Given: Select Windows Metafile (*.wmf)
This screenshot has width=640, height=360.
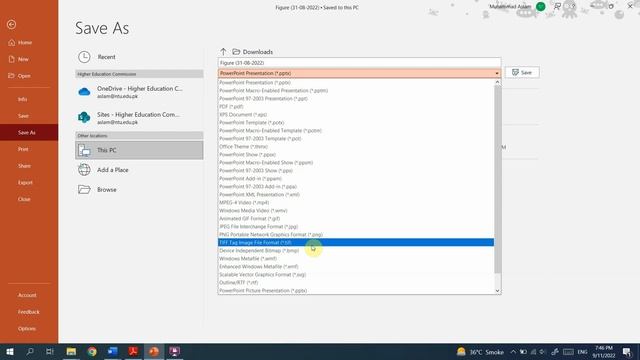Looking at the screenshot, I should click(356, 258).
